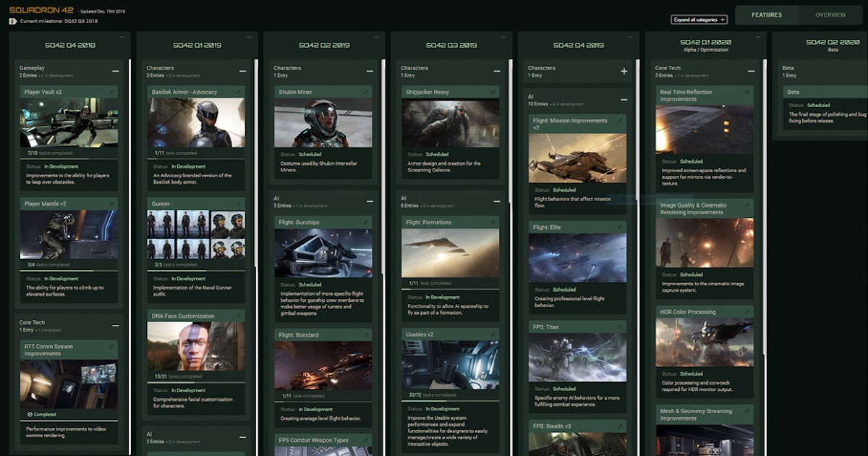The height and width of the screenshot is (456, 868).
Task: Click Expand all categories button
Action: tap(699, 20)
